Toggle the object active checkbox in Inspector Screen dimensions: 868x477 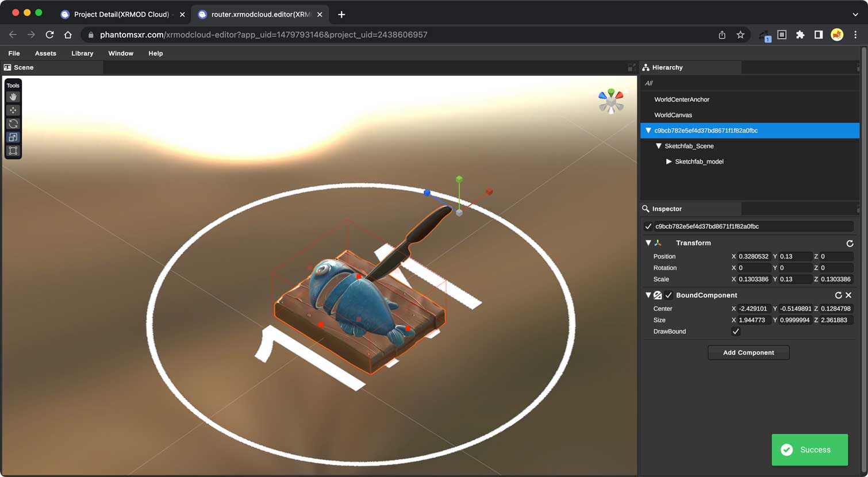coord(648,226)
